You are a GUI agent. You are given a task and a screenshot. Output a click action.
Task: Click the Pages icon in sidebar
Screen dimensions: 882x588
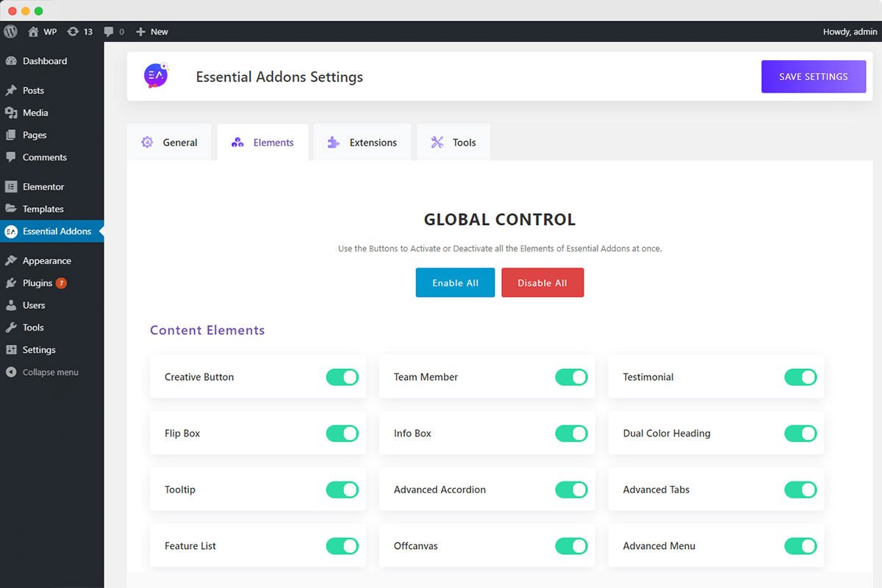pos(11,135)
